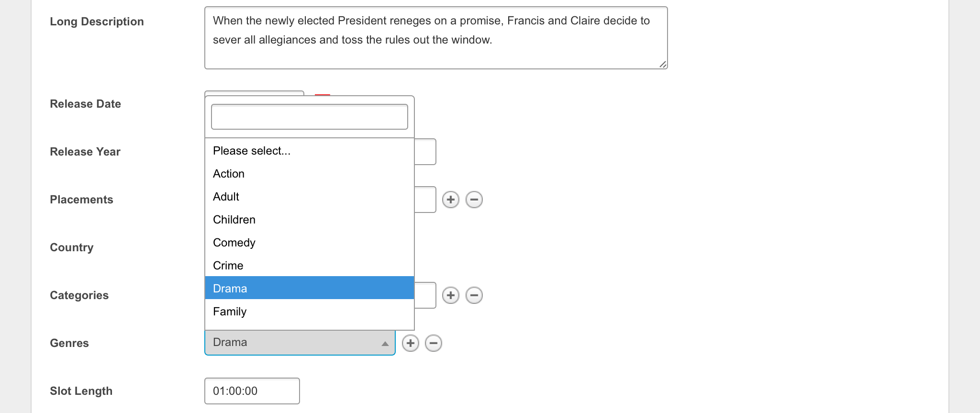Click the minus icon beside Placements
Viewport: 980px width, 413px height.
pyautogui.click(x=474, y=200)
